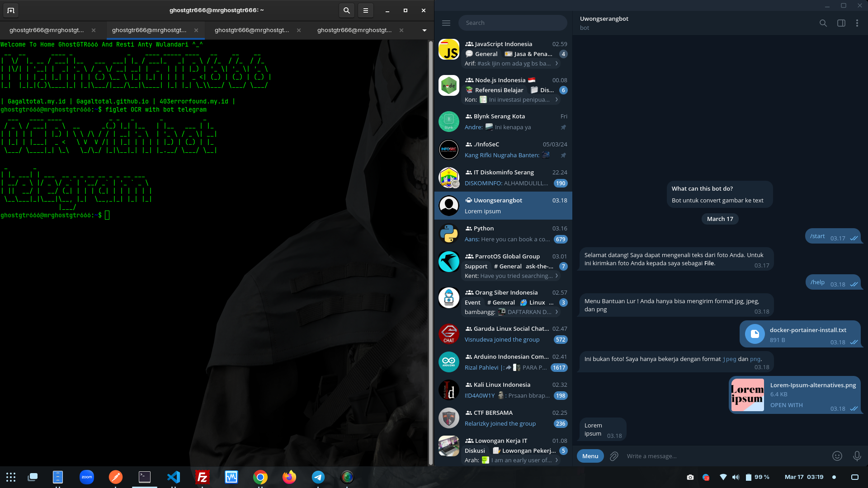Screen dimensions: 868x488
Task: Click the Telegram search input field
Action: [x=513, y=23]
